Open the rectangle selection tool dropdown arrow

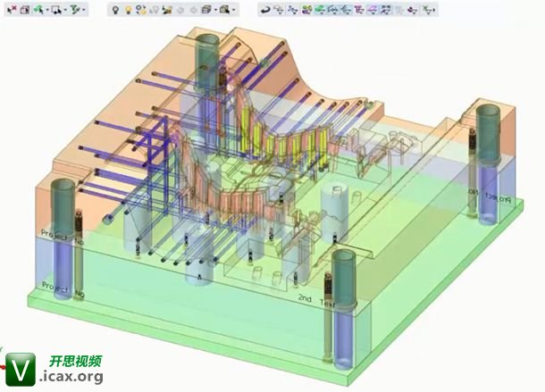coord(65,10)
